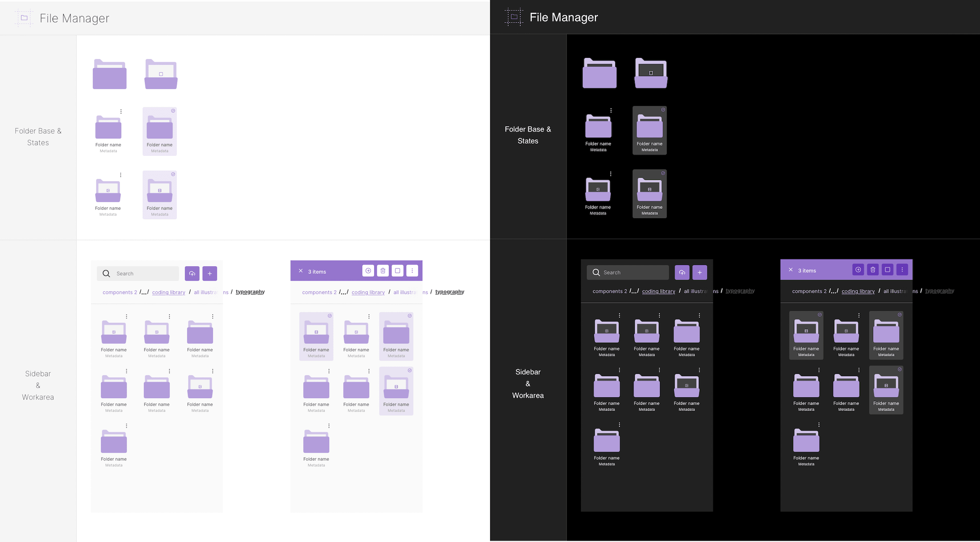Click the move arrow icon in dark selection bar
Screen dimensions: 980x542
pyautogui.click(x=858, y=269)
